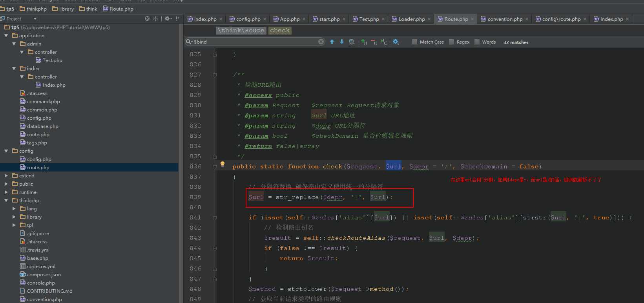Clear the $bind search text
644x303 pixels.
click(321, 42)
